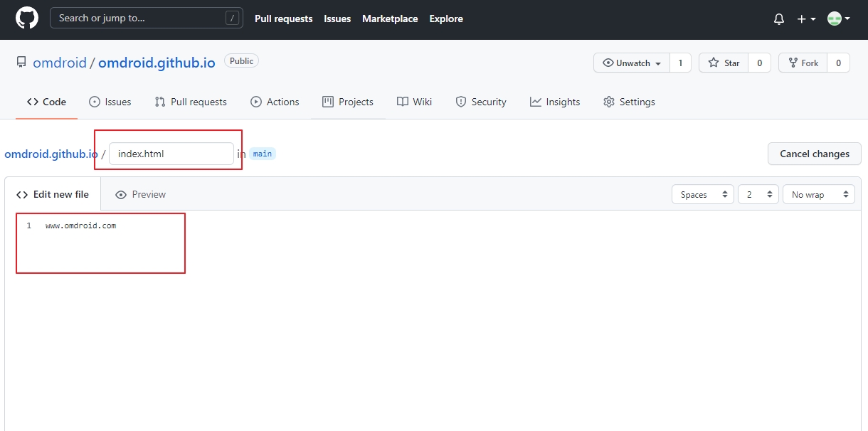868x431 pixels.
Task: Open Pull requests in top navigation
Action: pyautogui.click(x=283, y=19)
